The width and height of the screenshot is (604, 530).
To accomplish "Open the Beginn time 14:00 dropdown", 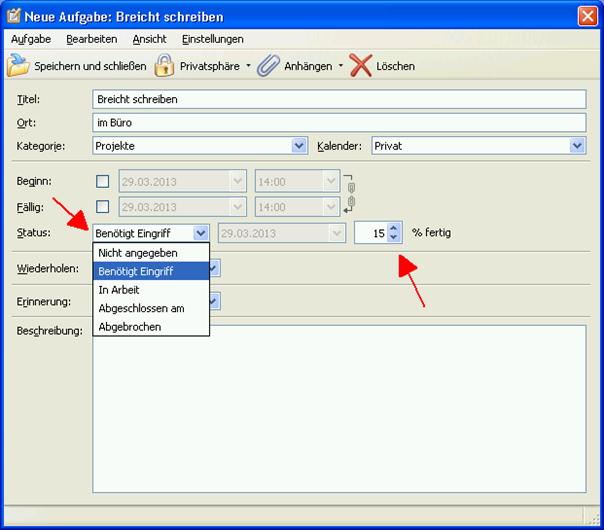I will click(331, 181).
